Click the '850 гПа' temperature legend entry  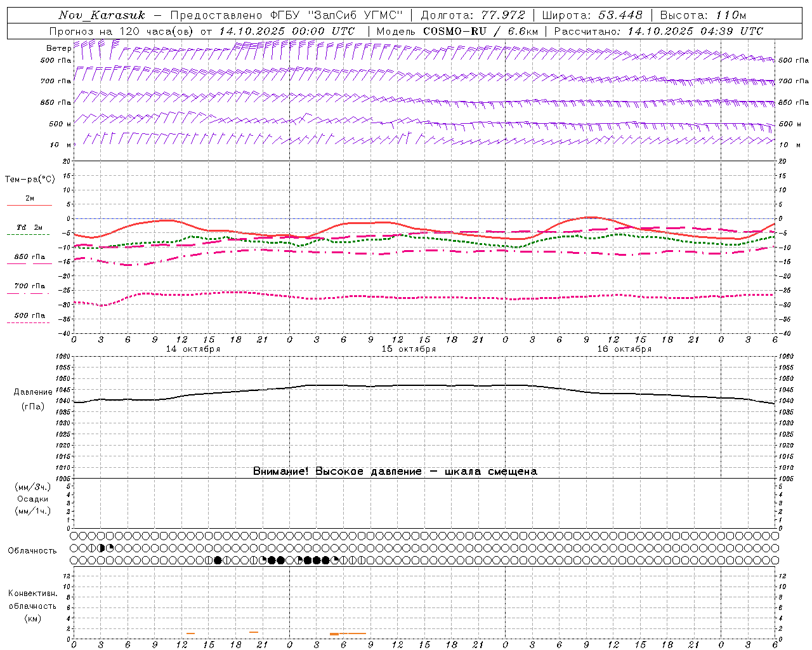click(x=30, y=257)
